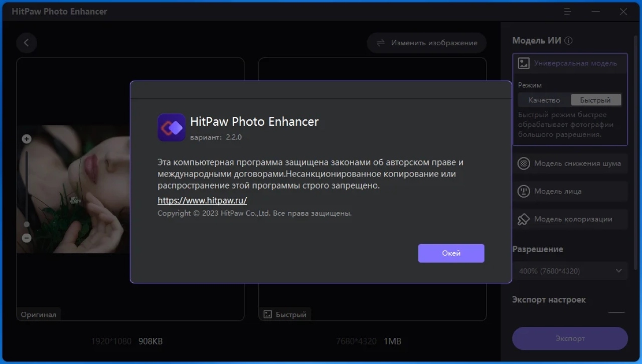This screenshot has height=364, width=642.
Task: Click the image icon beside Быстрый label
Action: [268, 315]
